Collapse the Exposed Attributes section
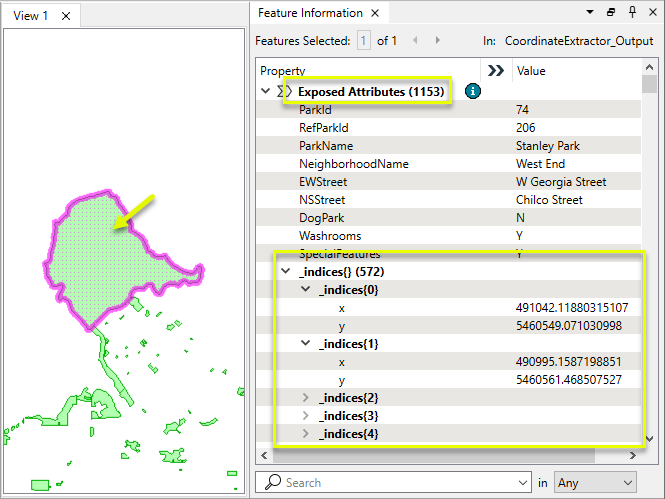 tap(265, 91)
